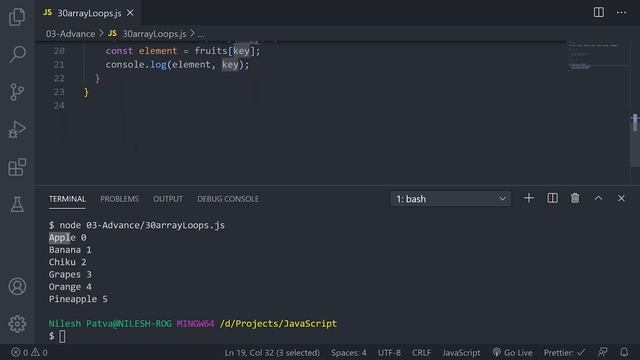Open the notifications bell icon
This screenshot has width=640, height=360.
click(x=624, y=352)
